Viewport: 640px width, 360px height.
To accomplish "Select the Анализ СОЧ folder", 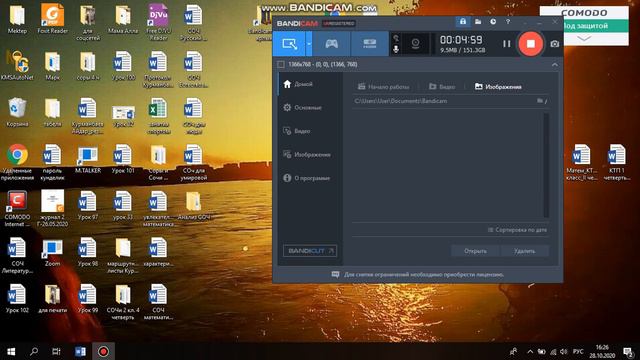I will (193, 206).
